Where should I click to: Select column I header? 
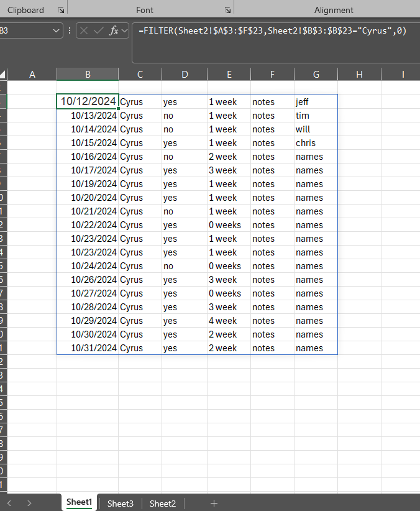pyautogui.click(x=403, y=75)
